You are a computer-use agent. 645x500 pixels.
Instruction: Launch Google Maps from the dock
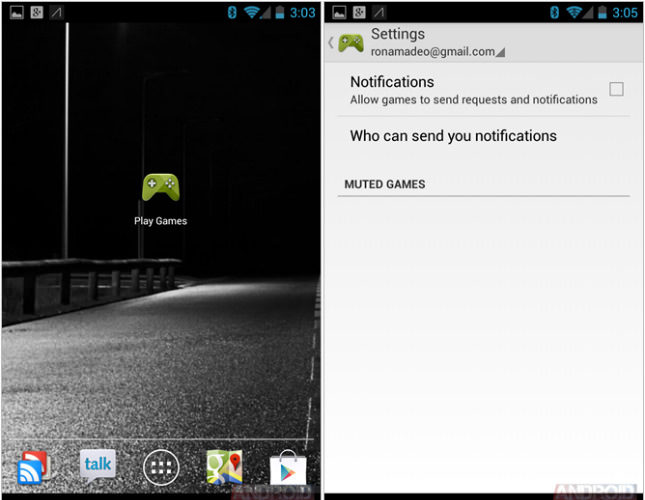[x=224, y=466]
